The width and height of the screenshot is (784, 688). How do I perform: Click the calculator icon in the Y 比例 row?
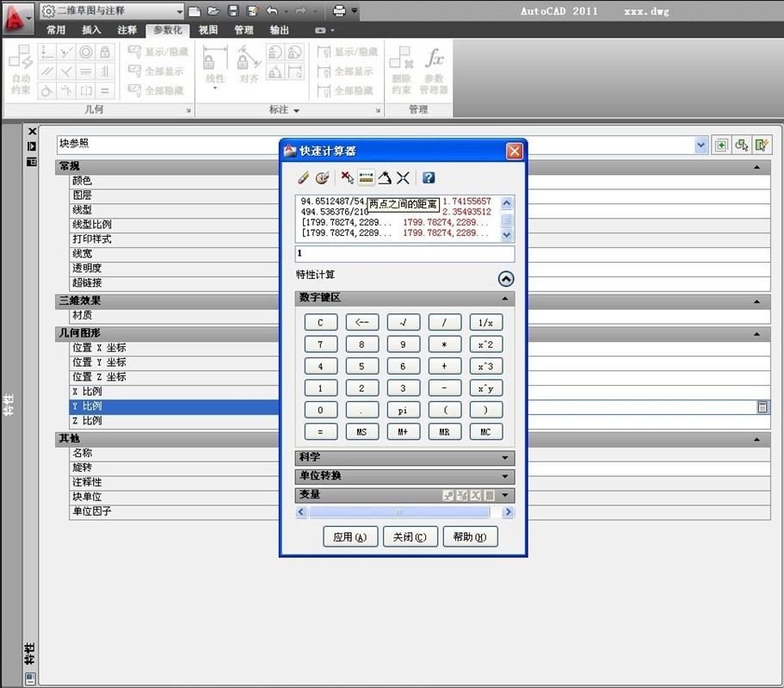tap(762, 406)
